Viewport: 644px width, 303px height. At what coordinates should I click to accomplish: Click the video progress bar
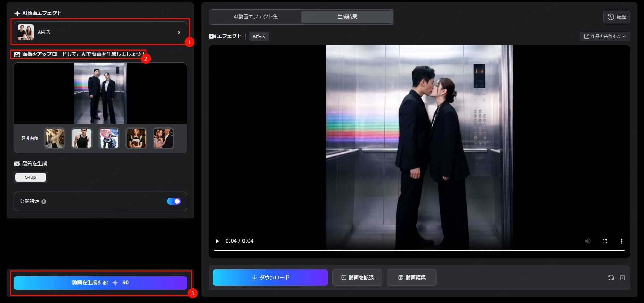419,250
